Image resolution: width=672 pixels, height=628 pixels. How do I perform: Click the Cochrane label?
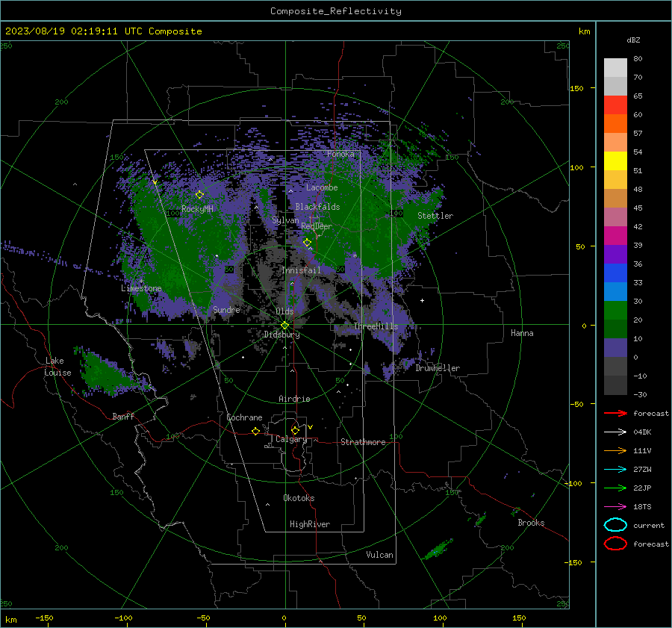(x=244, y=417)
